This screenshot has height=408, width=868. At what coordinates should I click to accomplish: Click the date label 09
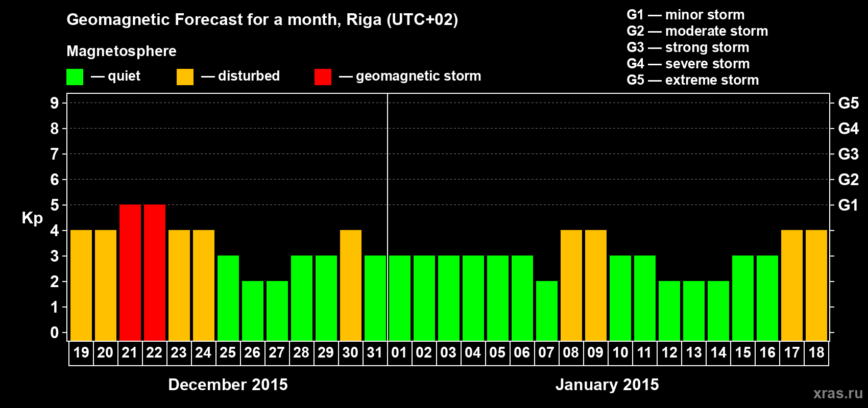595,352
